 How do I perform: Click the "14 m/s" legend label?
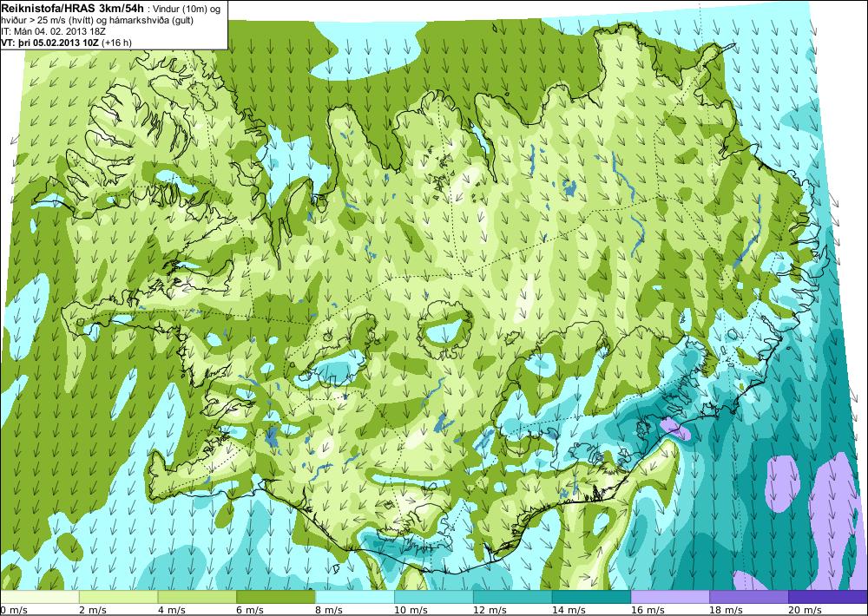coord(568,610)
